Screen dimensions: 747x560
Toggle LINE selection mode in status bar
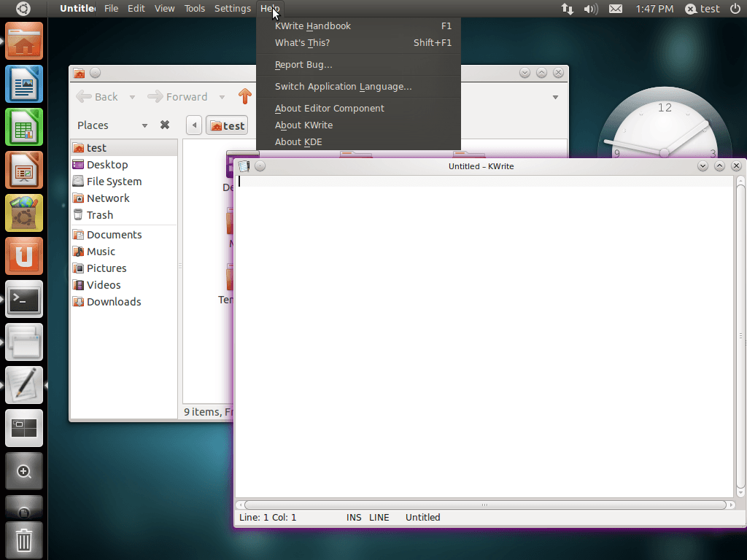379,518
